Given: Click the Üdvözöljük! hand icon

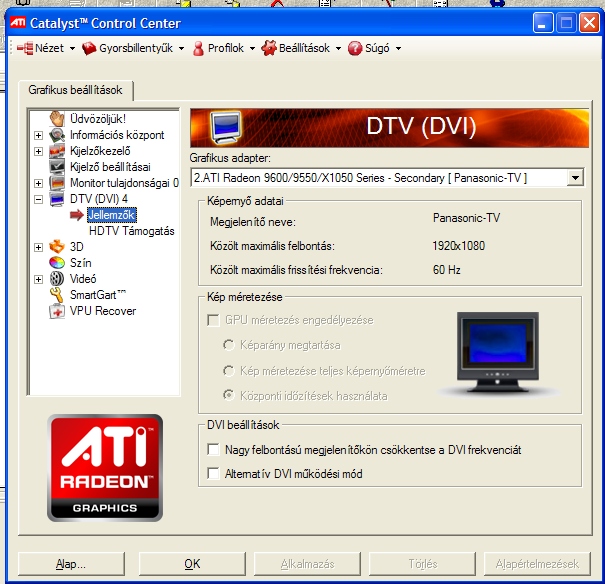Looking at the screenshot, I should click(57, 118).
